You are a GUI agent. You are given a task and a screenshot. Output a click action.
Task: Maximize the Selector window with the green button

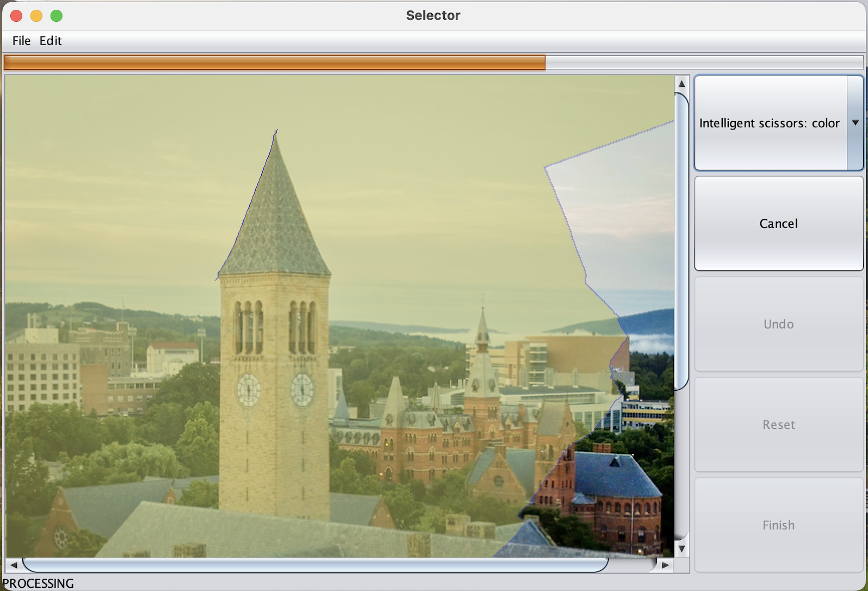57,16
